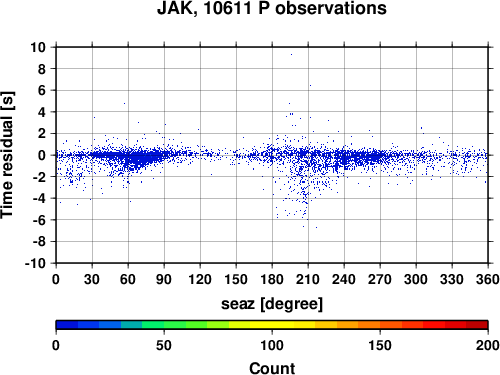Click y-axis tick label '-2'

[39, 177]
